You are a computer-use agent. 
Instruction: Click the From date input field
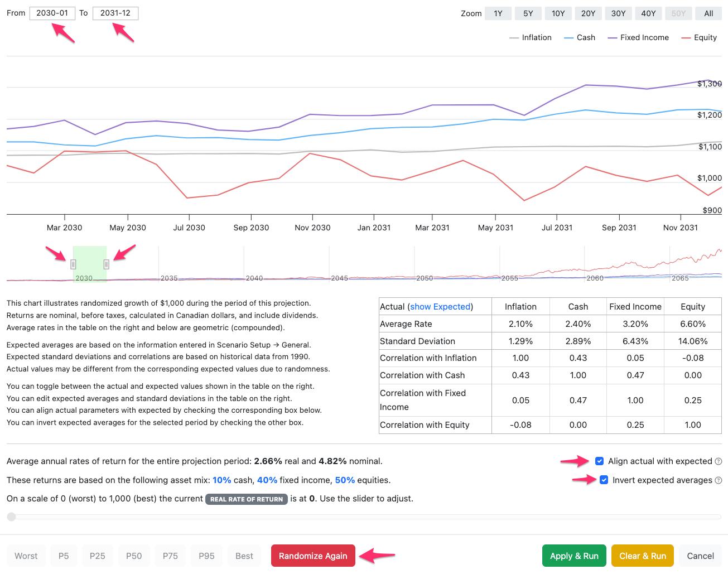(x=52, y=13)
